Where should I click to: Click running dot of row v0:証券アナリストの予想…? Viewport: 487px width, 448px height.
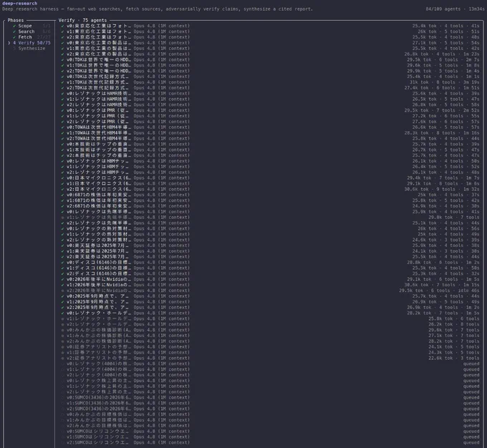coord(63,347)
